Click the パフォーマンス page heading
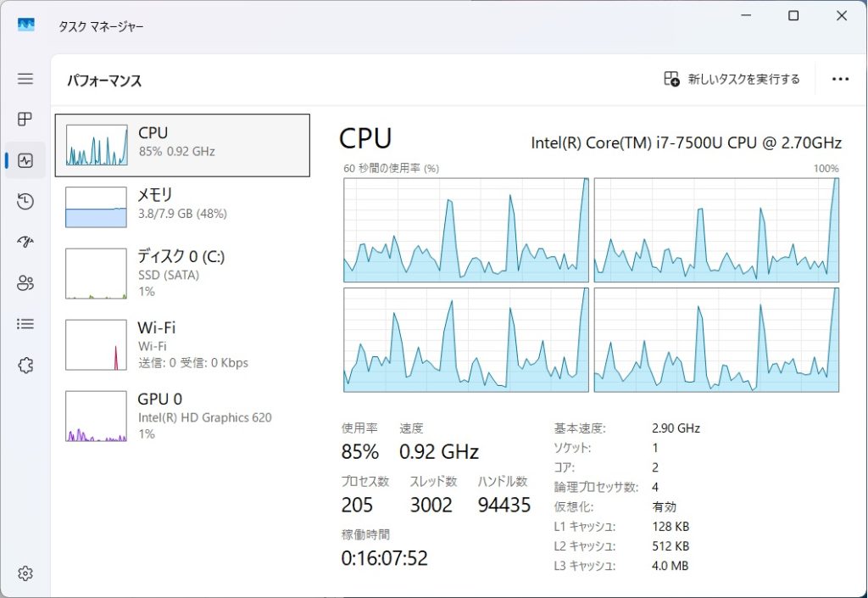 click(x=104, y=81)
